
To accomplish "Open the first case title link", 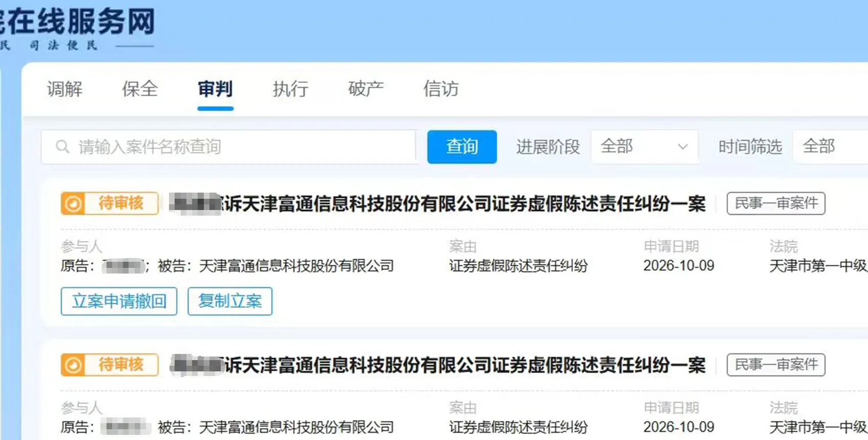I will tap(438, 204).
